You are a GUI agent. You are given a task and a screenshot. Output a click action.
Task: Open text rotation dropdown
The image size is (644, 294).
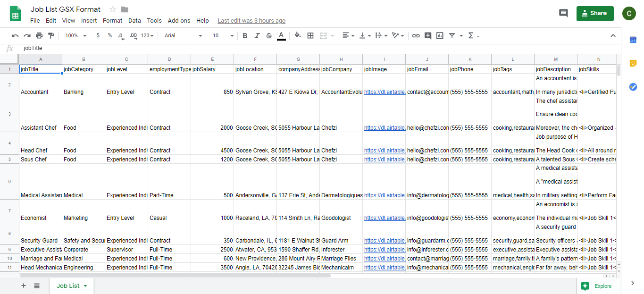399,35
